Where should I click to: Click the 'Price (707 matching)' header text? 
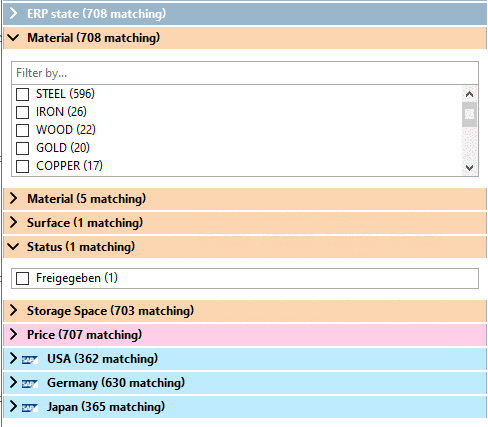coord(84,335)
